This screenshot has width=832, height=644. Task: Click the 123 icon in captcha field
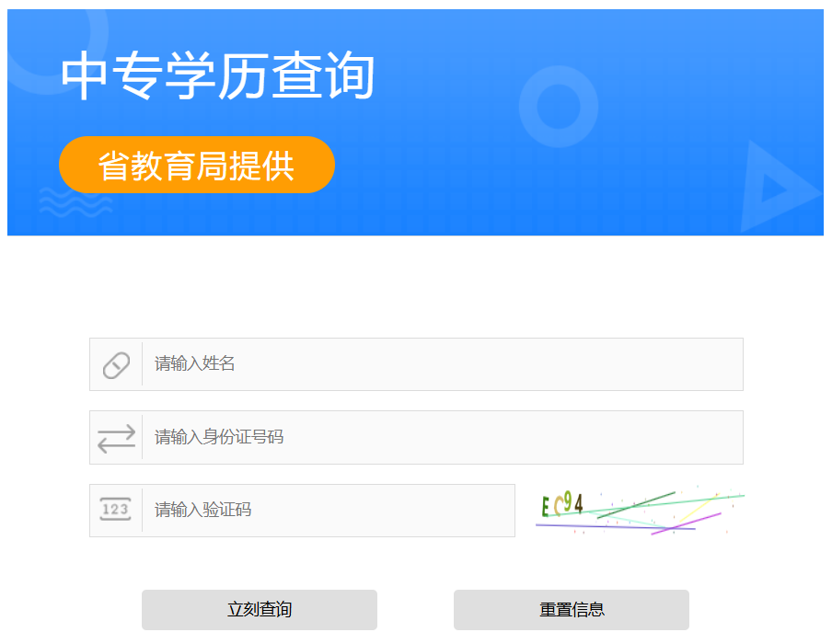(x=116, y=510)
